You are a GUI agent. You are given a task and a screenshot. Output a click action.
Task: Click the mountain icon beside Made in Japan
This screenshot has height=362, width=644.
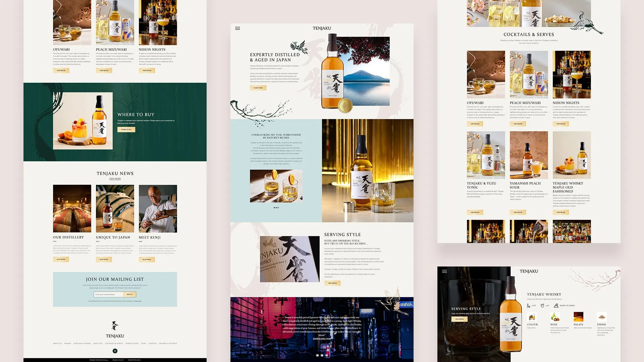(556, 306)
